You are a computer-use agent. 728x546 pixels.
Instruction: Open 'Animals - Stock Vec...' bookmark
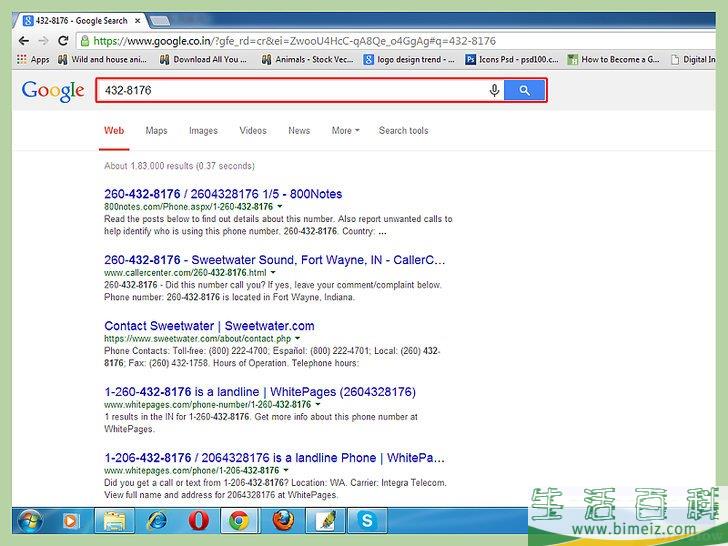tap(307, 59)
